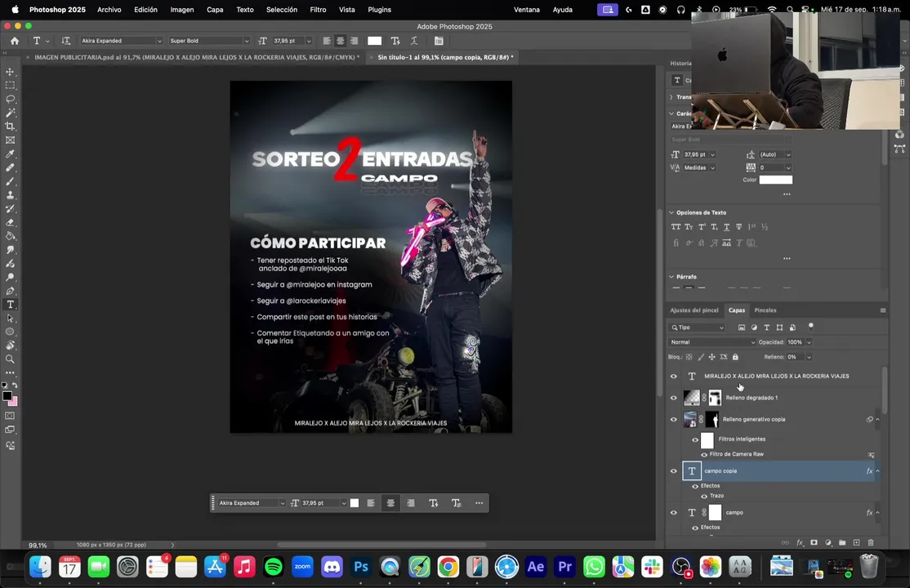910x588 pixels.
Task: Create a new group folder in Capas
Action: (x=842, y=543)
